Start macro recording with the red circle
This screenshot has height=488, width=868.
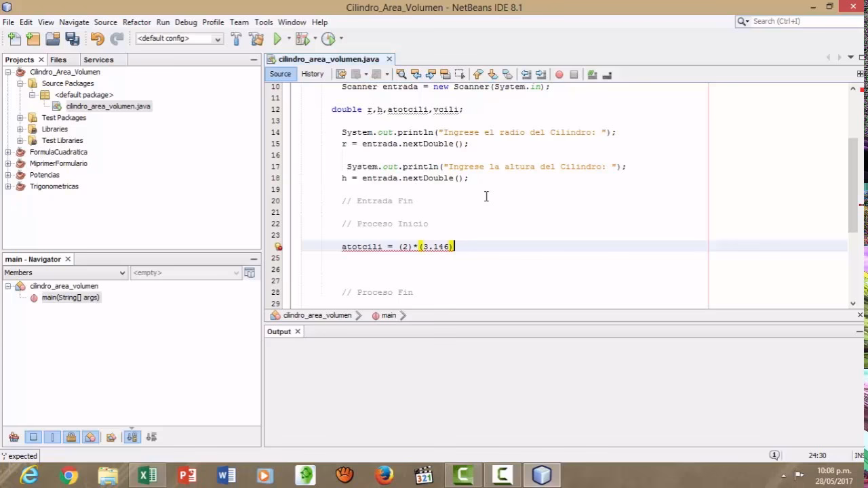(x=559, y=75)
